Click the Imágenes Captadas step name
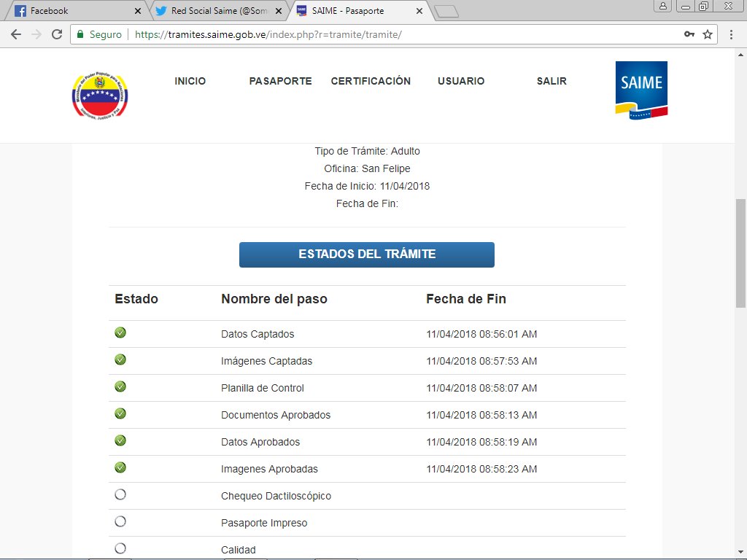The height and width of the screenshot is (560, 747). 266,362
